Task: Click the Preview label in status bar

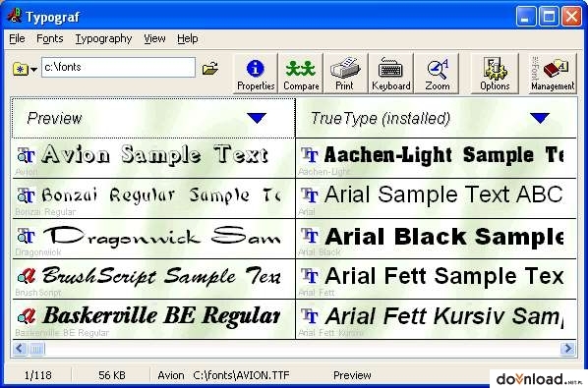Action: click(352, 375)
